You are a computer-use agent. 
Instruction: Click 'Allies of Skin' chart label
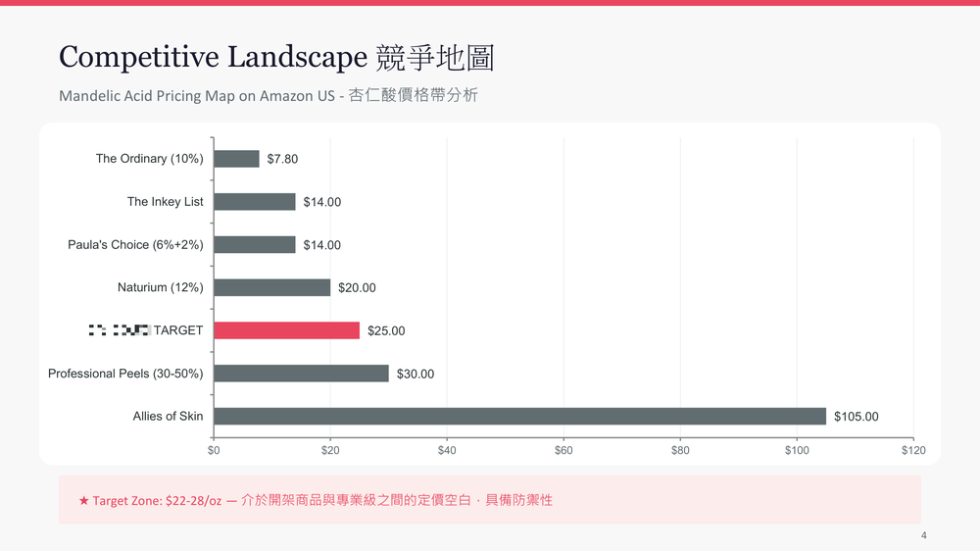pyautogui.click(x=168, y=417)
